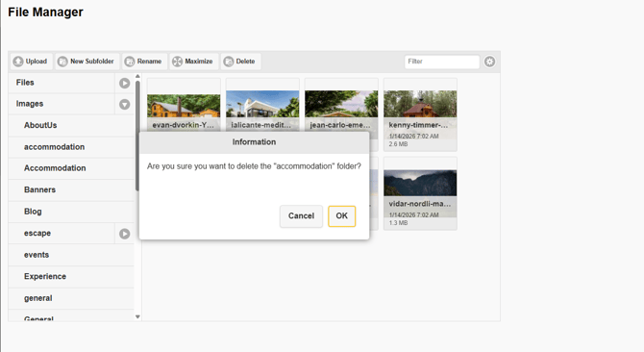
Task: Select kenny-timmer image thumbnail
Action: tap(420, 114)
